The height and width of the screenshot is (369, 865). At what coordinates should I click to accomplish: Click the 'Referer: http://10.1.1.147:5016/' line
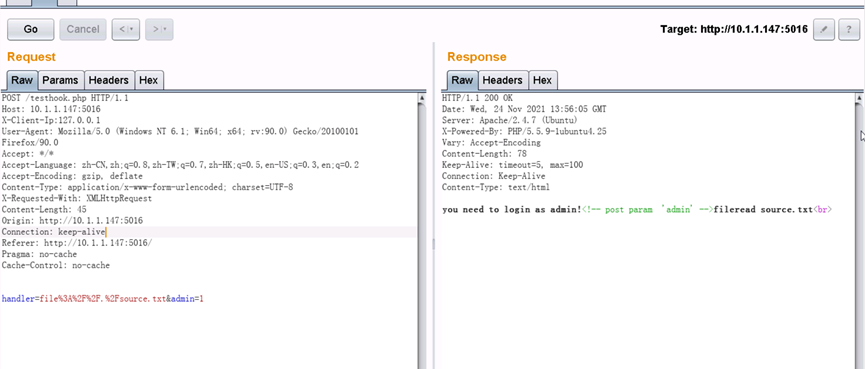coord(77,243)
